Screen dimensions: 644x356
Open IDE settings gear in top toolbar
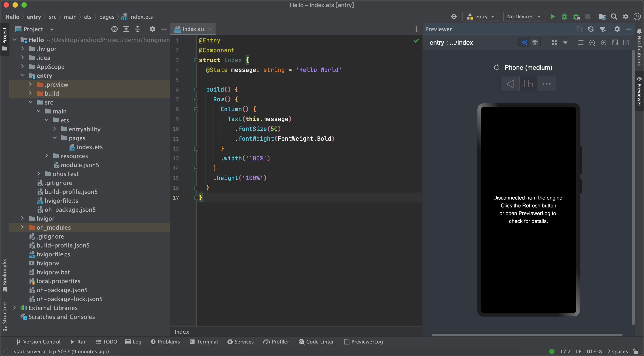(625, 17)
